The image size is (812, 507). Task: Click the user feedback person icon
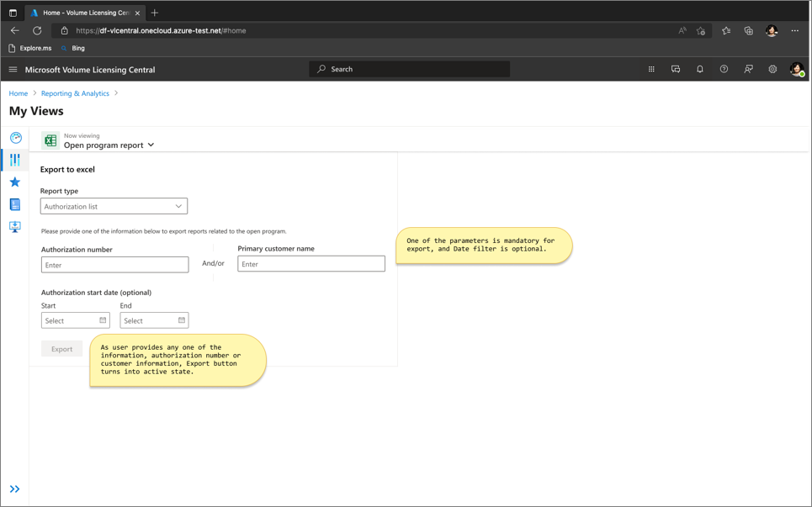748,69
